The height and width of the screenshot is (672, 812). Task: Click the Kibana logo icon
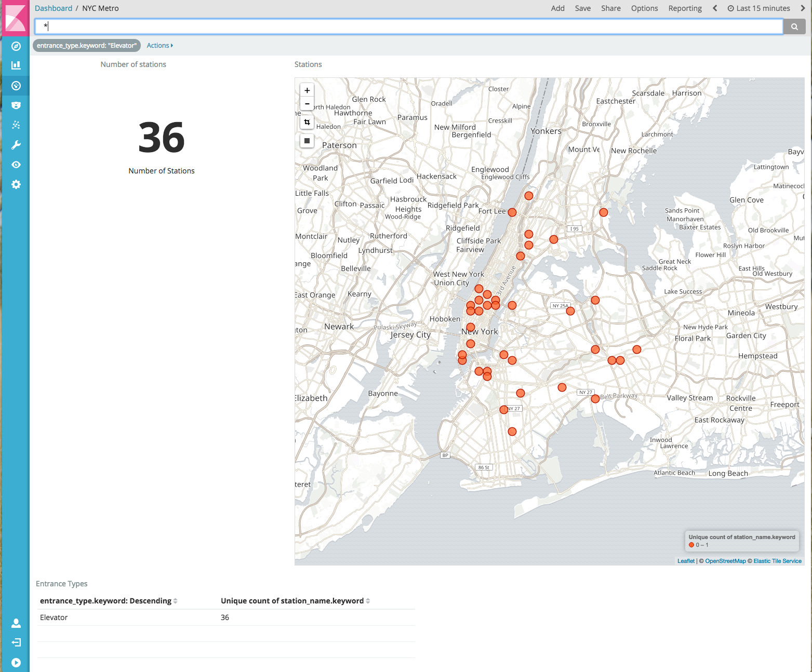[16, 18]
